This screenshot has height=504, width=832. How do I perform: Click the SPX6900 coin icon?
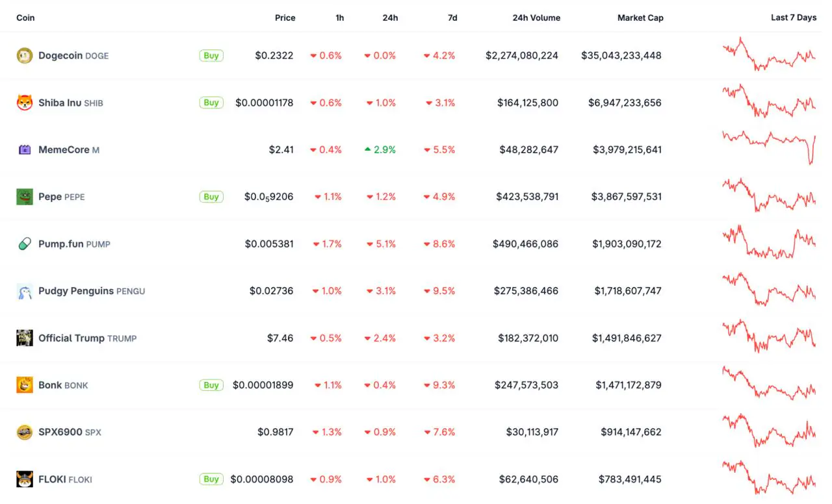tap(25, 433)
